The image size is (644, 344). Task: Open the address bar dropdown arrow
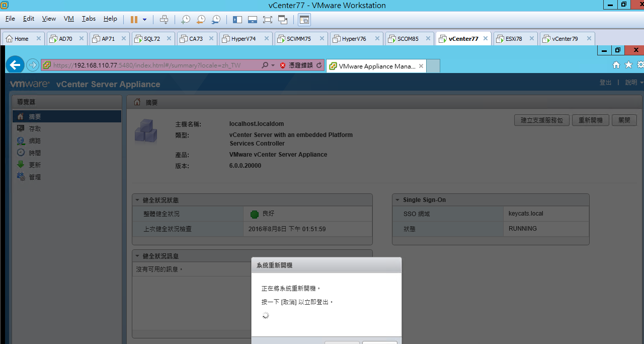coord(273,65)
